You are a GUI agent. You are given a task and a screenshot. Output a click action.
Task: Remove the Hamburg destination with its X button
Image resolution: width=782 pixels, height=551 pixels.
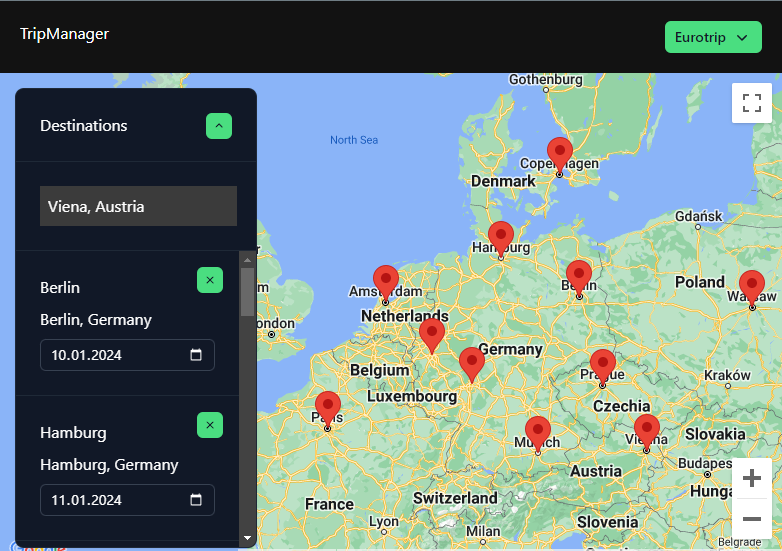[210, 425]
